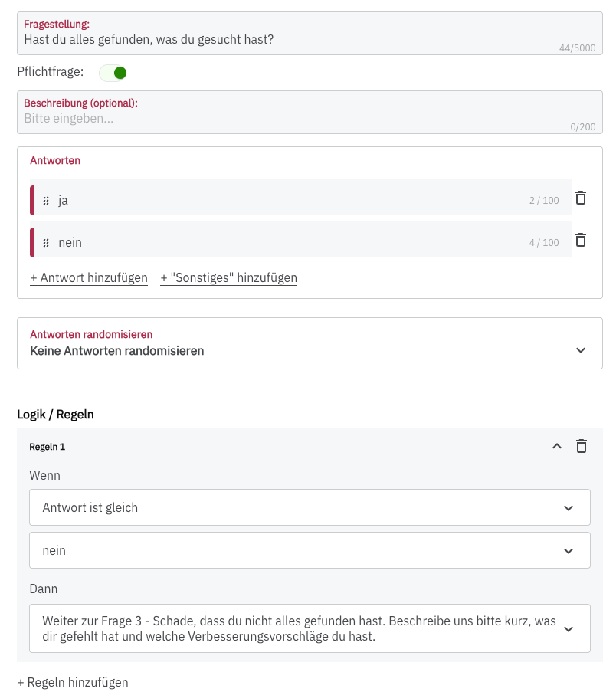Toggle the Pflichtfrage switch

tap(113, 73)
